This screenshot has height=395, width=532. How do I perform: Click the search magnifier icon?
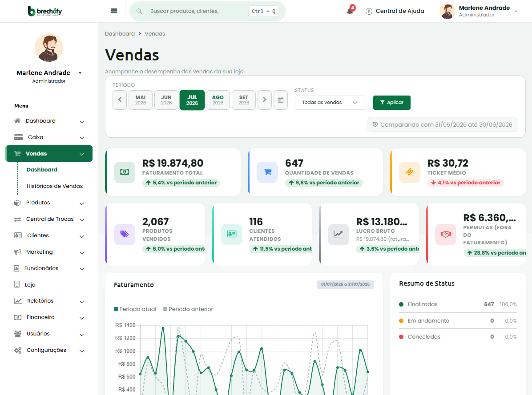click(x=139, y=11)
